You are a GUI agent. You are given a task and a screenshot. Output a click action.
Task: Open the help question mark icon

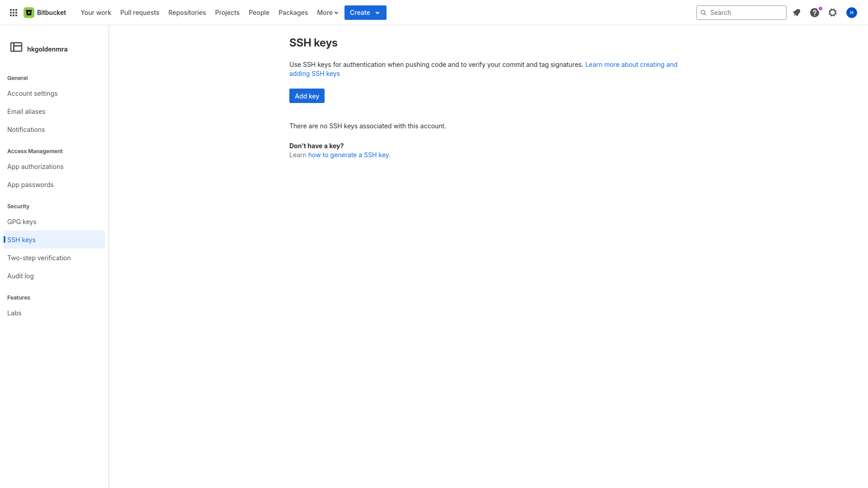(815, 13)
